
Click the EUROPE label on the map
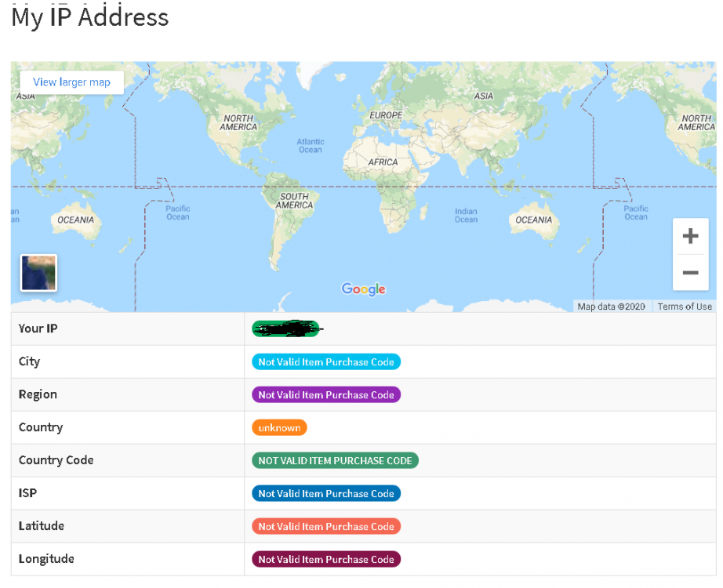coord(386,115)
